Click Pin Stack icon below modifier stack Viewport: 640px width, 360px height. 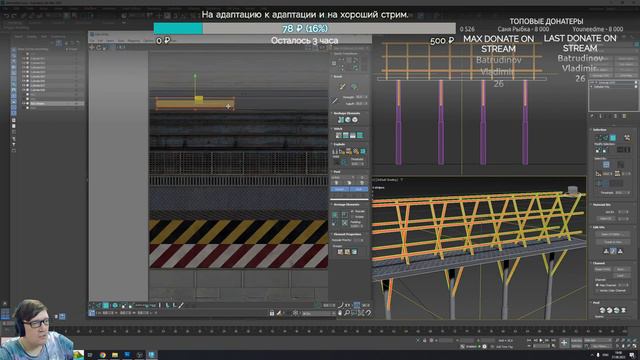pyautogui.click(x=593, y=116)
